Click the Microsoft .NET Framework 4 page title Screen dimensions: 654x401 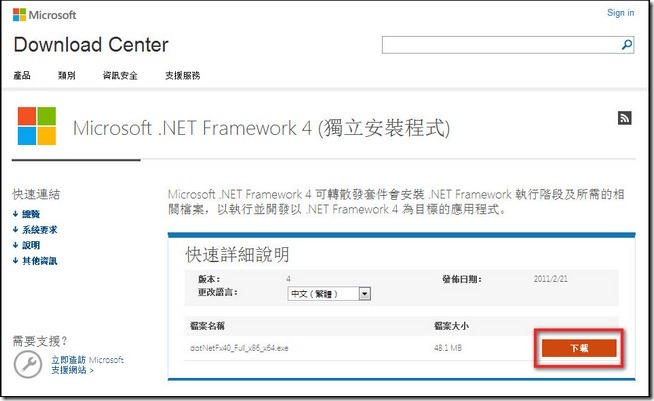(x=262, y=128)
